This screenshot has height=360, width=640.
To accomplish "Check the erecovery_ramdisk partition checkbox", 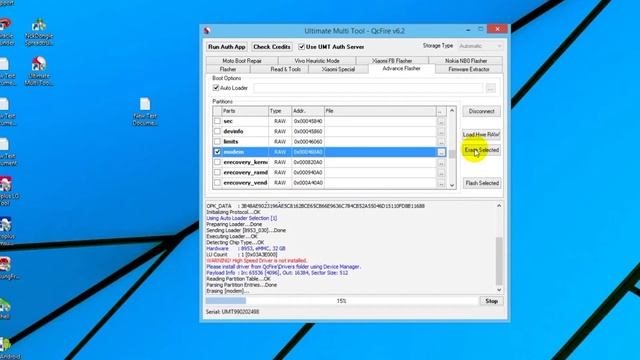I will 217,172.
